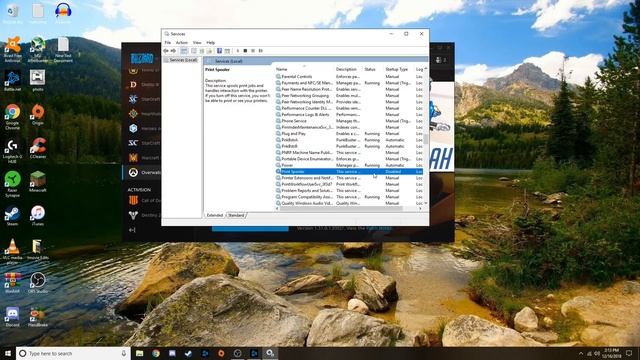This screenshot has width=640, height=360.
Task: Open the Razer Synapse desktop icon
Action: point(12,184)
